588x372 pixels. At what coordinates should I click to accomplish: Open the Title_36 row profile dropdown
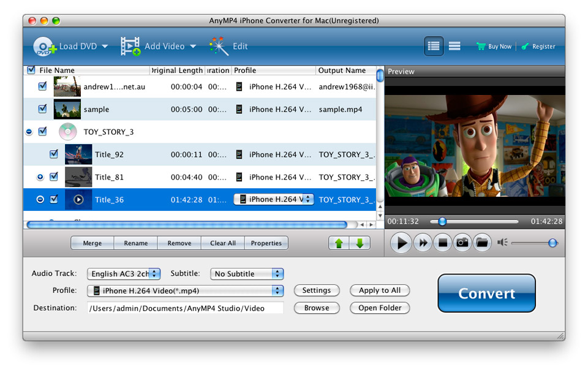pos(274,199)
